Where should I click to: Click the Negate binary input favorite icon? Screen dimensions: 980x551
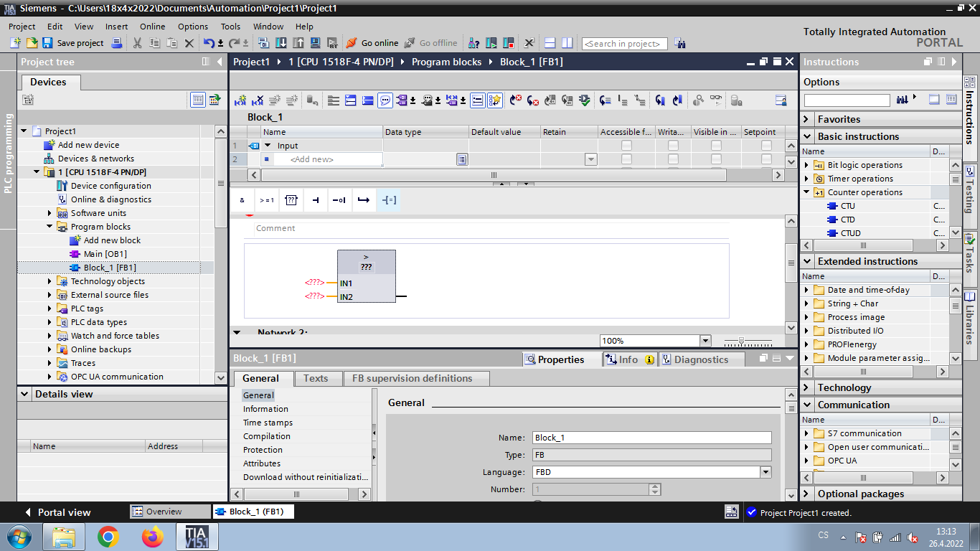tap(339, 200)
